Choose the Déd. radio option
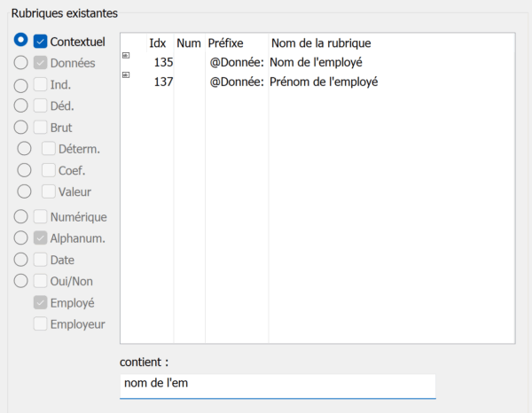The height and width of the screenshot is (413, 532). click(x=20, y=105)
